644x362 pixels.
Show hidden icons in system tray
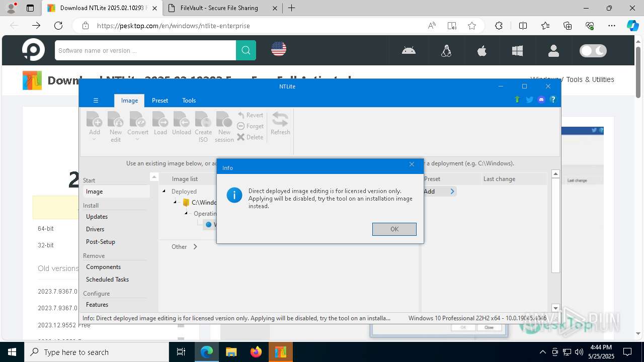[x=542, y=352]
